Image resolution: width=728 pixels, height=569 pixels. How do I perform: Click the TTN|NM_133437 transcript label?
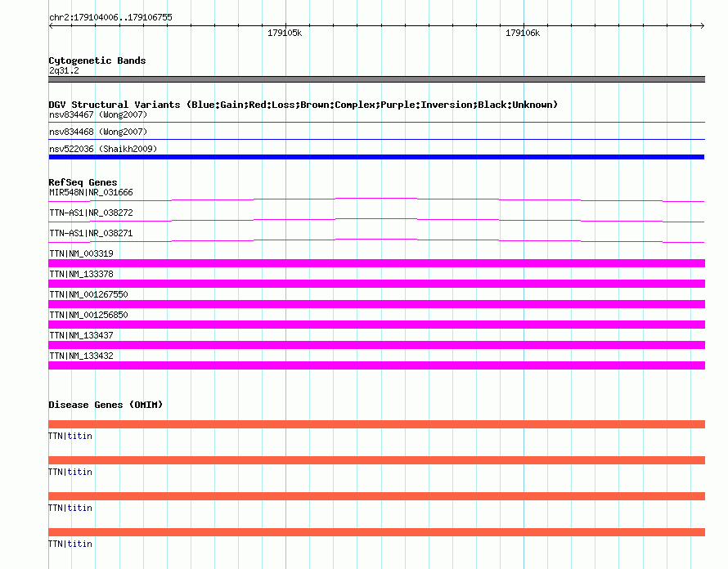coord(81,335)
